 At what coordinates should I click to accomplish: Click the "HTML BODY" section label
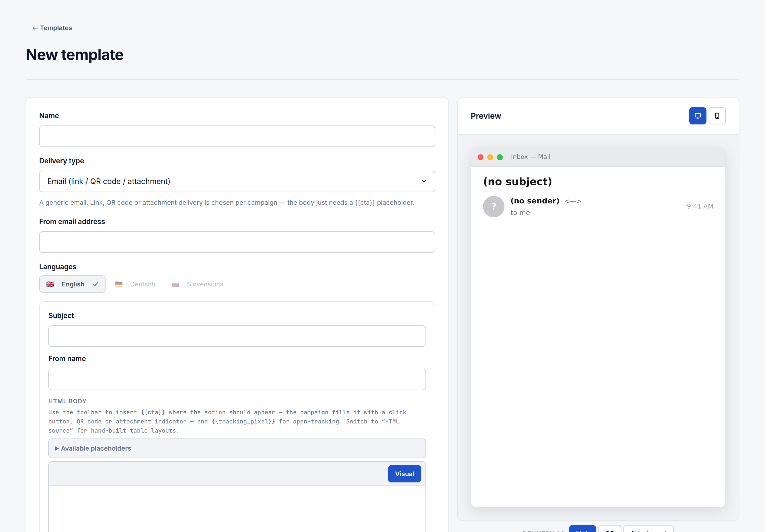coord(67,401)
